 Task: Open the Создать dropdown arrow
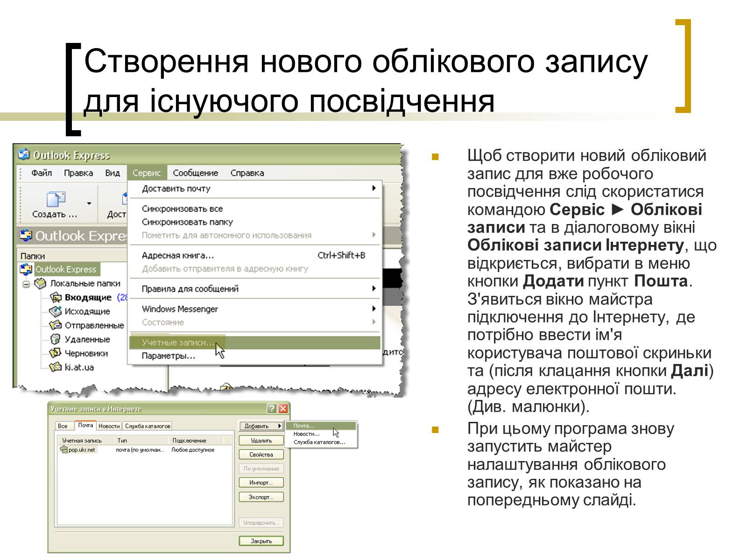(x=89, y=203)
